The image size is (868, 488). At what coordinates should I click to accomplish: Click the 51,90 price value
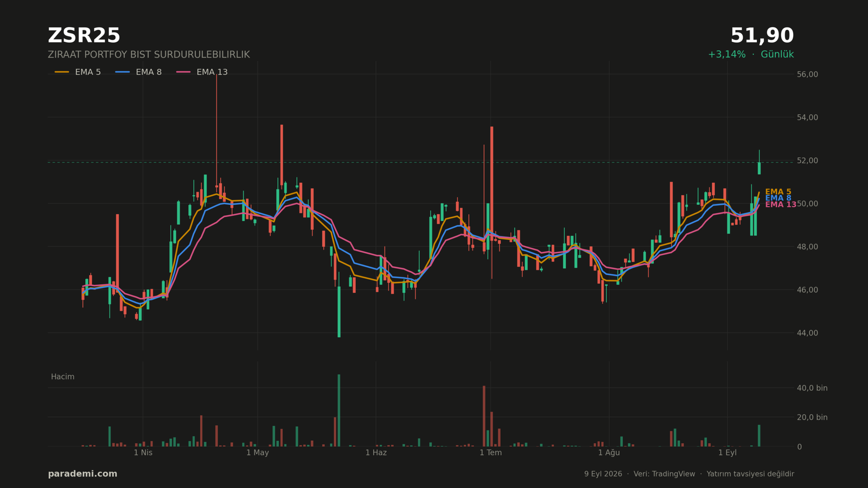(x=762, y=36)
